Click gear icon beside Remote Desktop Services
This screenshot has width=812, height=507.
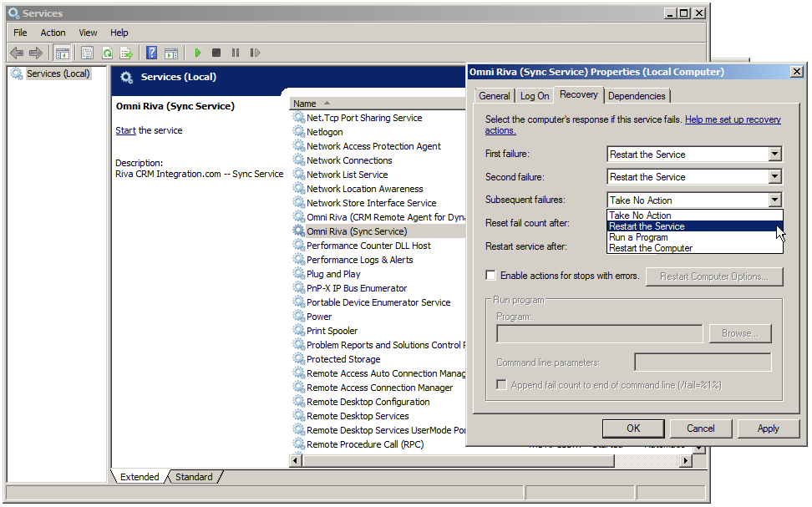[x=299, y=415]
